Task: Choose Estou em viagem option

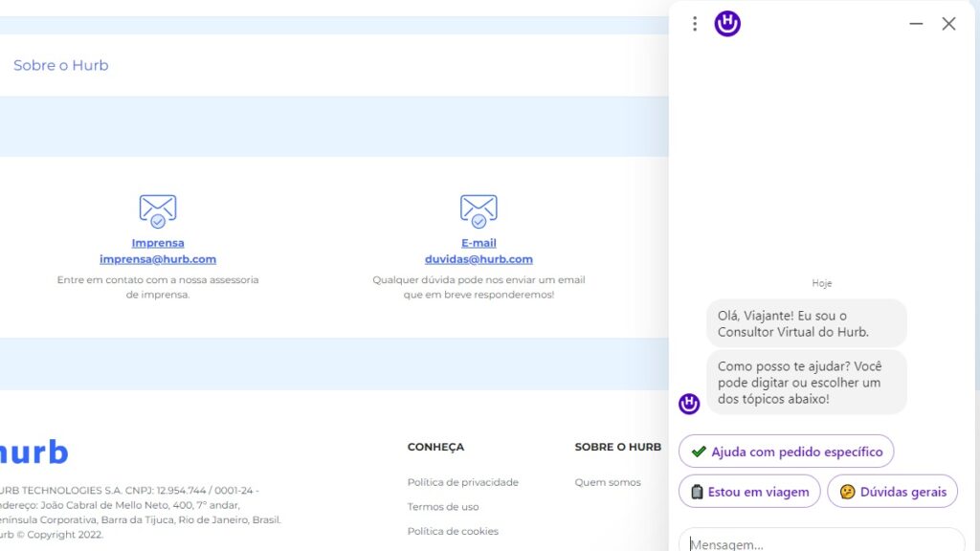Action: pyautogui.click(x=749, y=492)
